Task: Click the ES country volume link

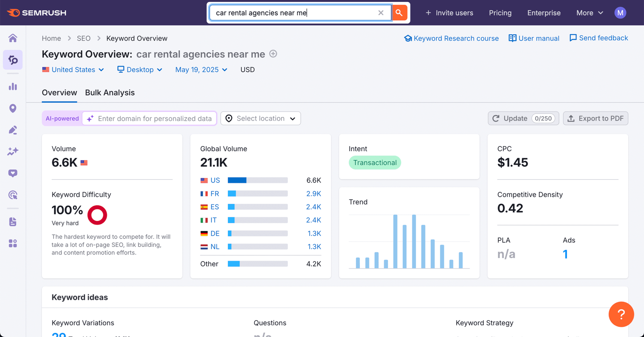Action: (215, 207)
